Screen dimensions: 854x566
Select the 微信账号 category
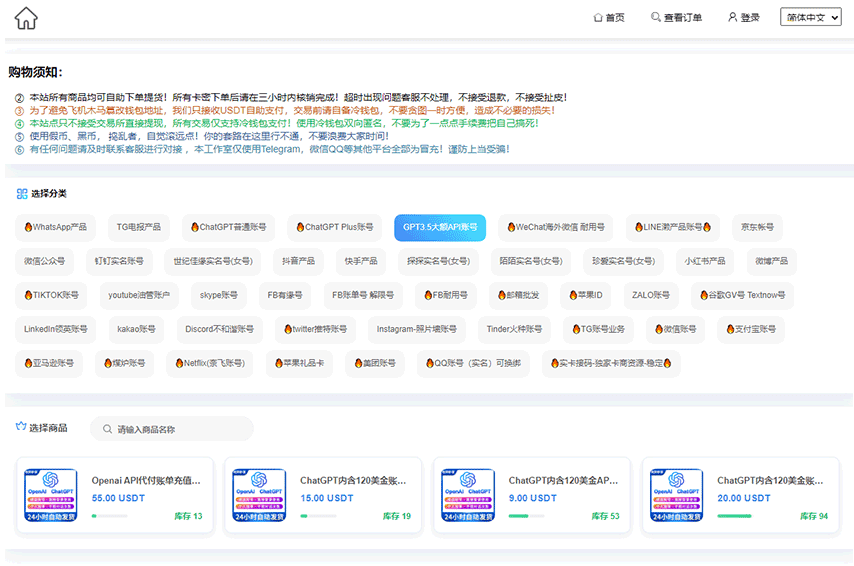(x=675, y=330)
